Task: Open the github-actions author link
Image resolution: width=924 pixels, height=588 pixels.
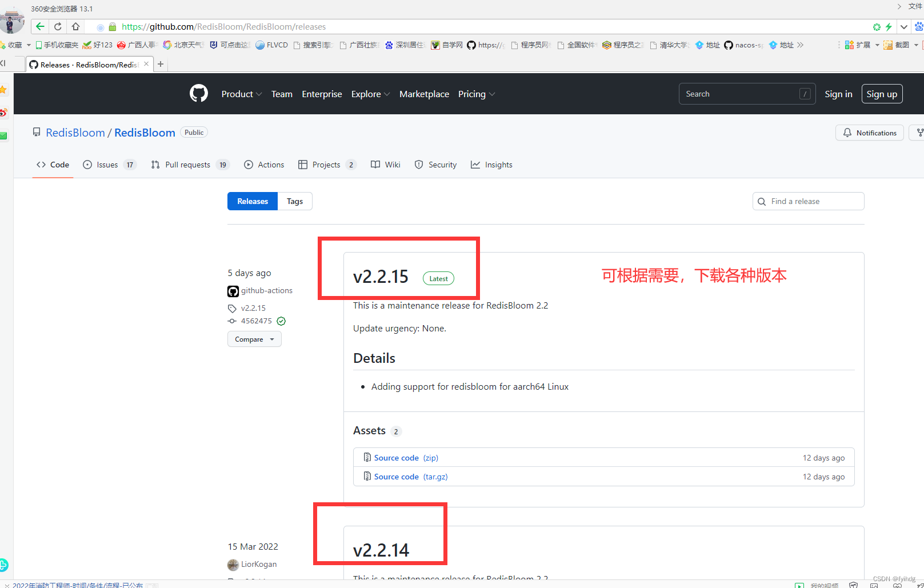Action: [266, 290]
